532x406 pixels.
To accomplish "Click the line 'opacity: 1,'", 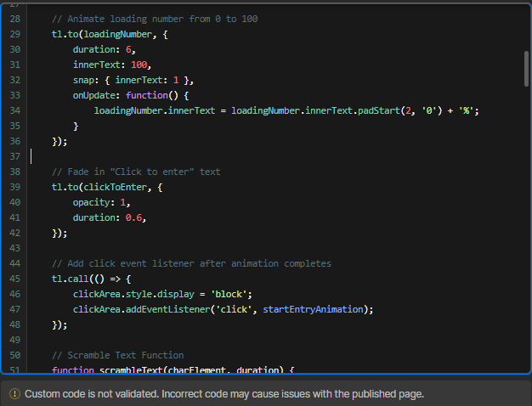I will (101, 202).
